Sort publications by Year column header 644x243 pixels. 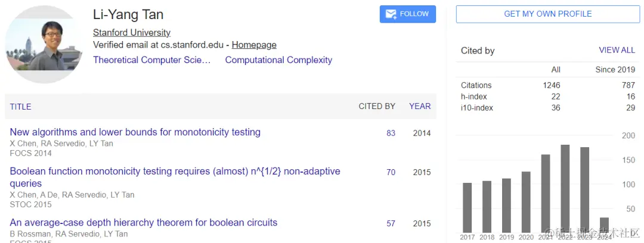[x=420, y=107]
